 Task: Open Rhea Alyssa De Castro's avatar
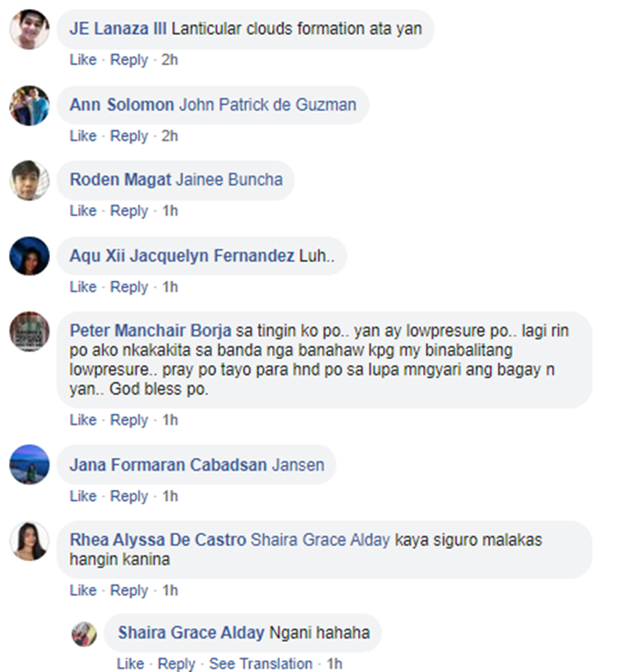pos(29,541)
